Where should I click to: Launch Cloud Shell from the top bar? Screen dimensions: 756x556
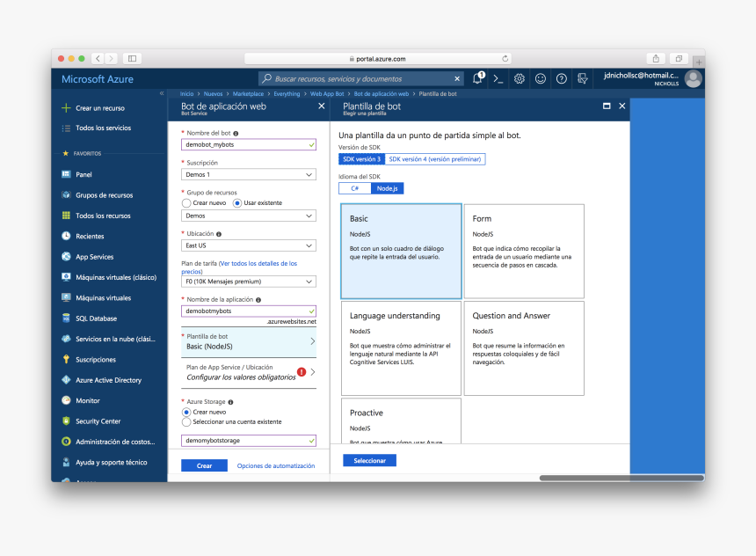coord(498,78)
